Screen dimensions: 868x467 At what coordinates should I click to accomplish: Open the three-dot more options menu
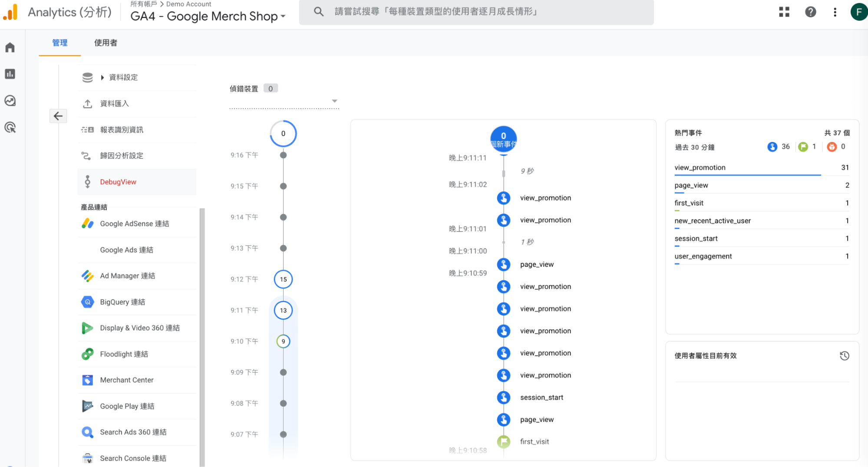coord(835,12)
